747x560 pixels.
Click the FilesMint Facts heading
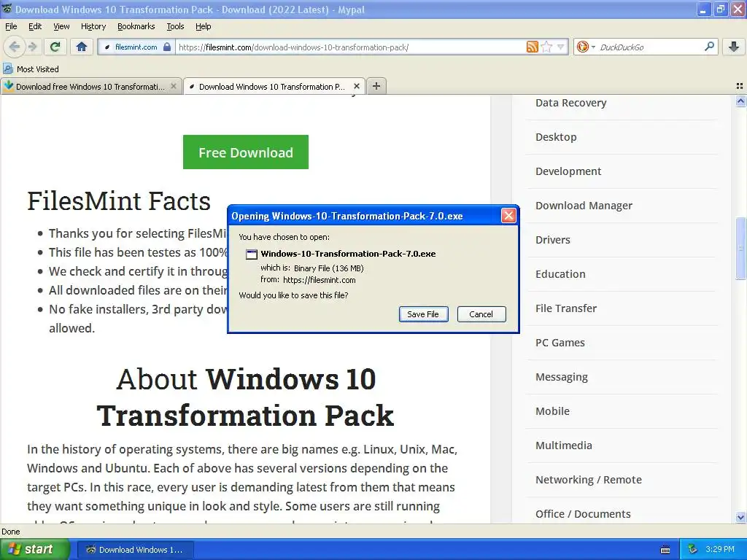coord(119,201)
